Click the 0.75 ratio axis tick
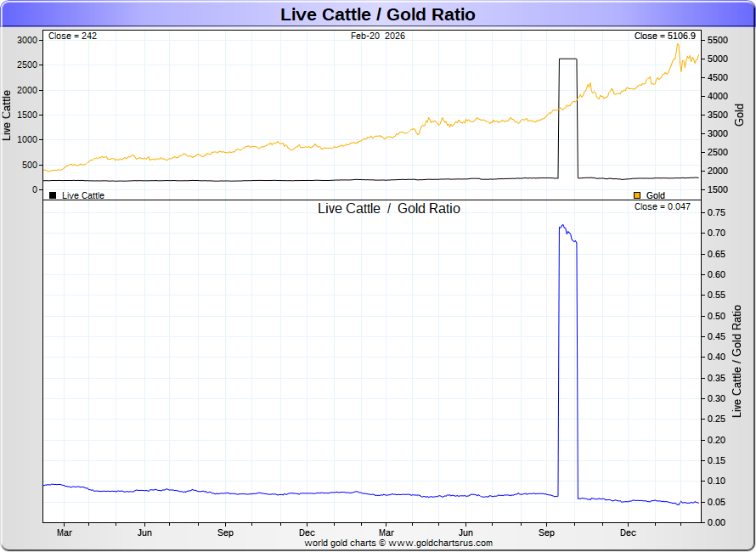This screenshot has width=756, height=552. [717, 212]
